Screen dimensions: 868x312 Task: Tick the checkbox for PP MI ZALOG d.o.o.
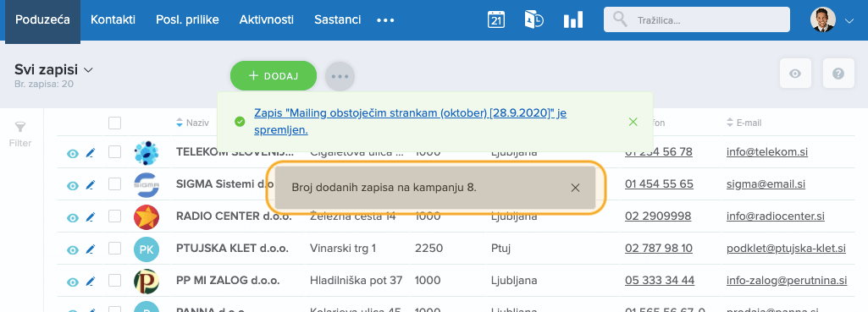point(114,281)
